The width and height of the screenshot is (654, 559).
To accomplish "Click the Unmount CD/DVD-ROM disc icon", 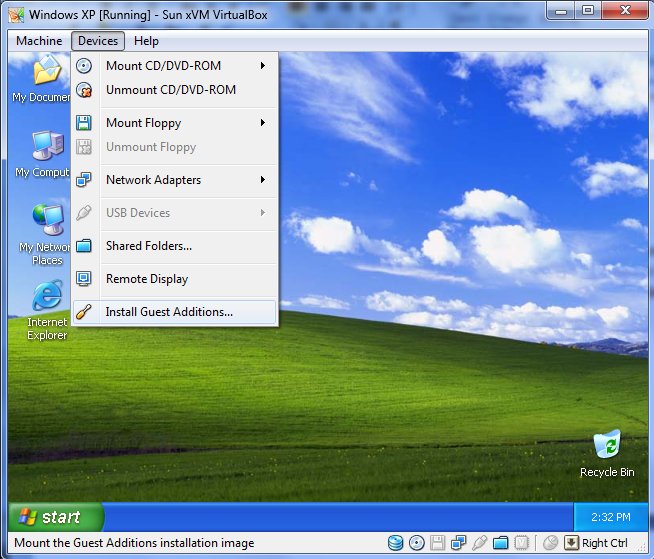I will 84,90.
